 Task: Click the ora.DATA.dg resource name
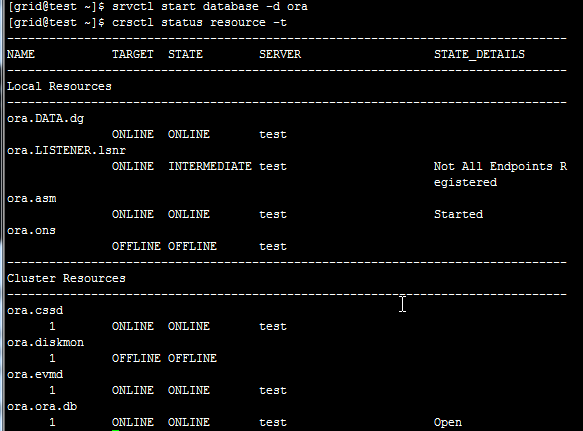[45, 119]
